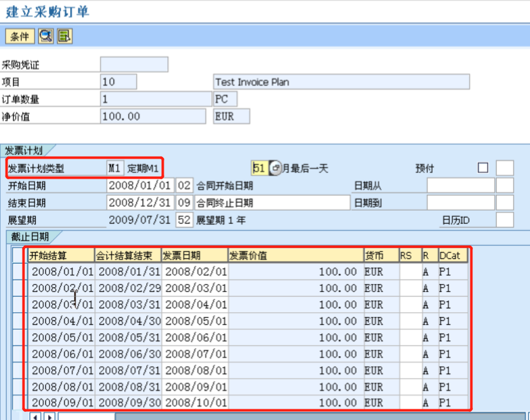Image resolution: width=530 pixels, height=420 pixels.
Task: Click the 发票价值 column header
Action: 296,255
